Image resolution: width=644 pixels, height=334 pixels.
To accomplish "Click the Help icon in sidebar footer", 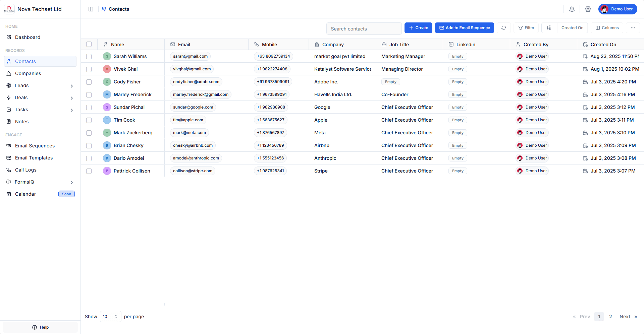I will pyautogui.click(x=35, y=327).
